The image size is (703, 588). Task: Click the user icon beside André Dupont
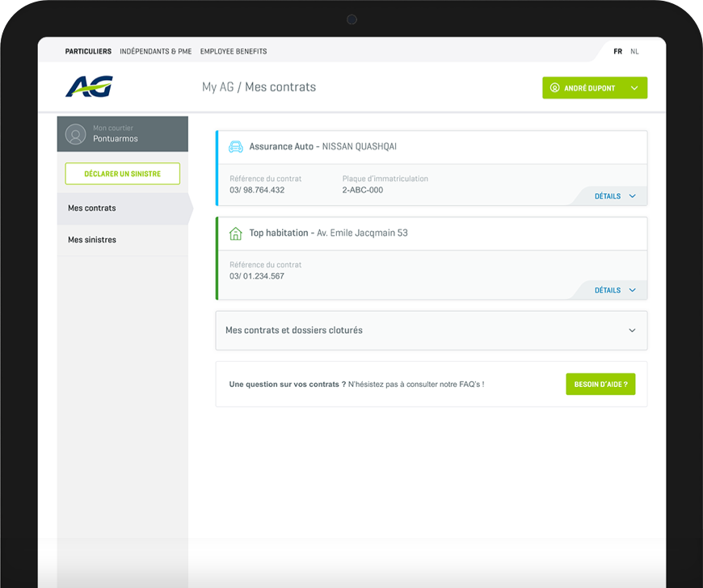point(555,88)
